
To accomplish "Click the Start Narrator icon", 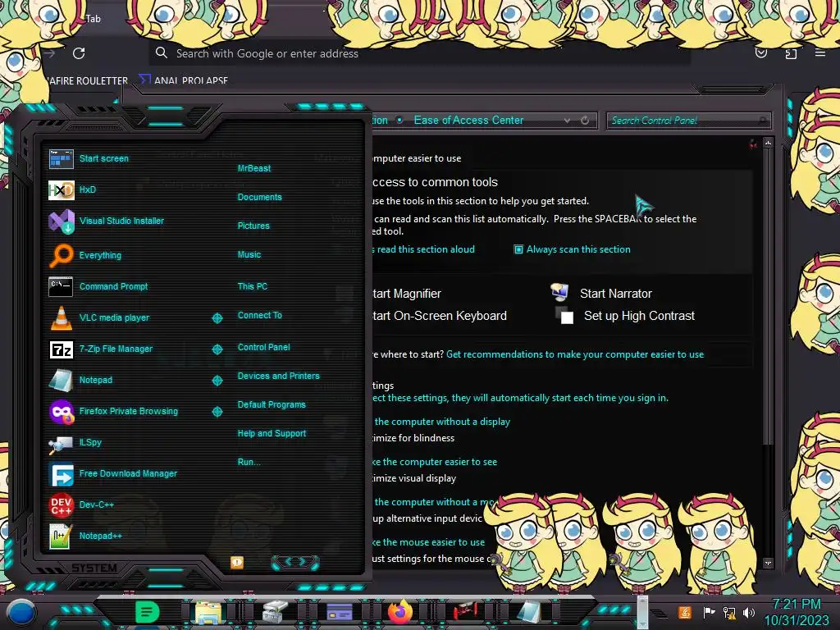I will point(559,293).
